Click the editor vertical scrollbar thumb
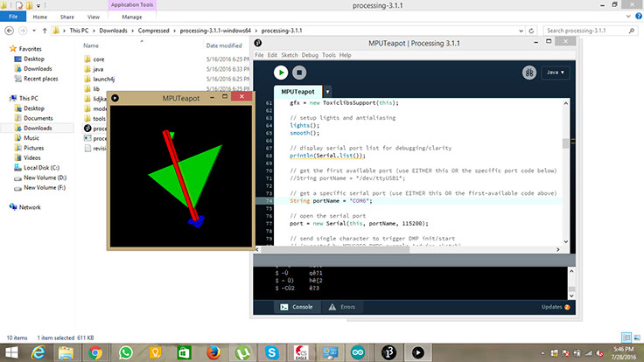 565,143
